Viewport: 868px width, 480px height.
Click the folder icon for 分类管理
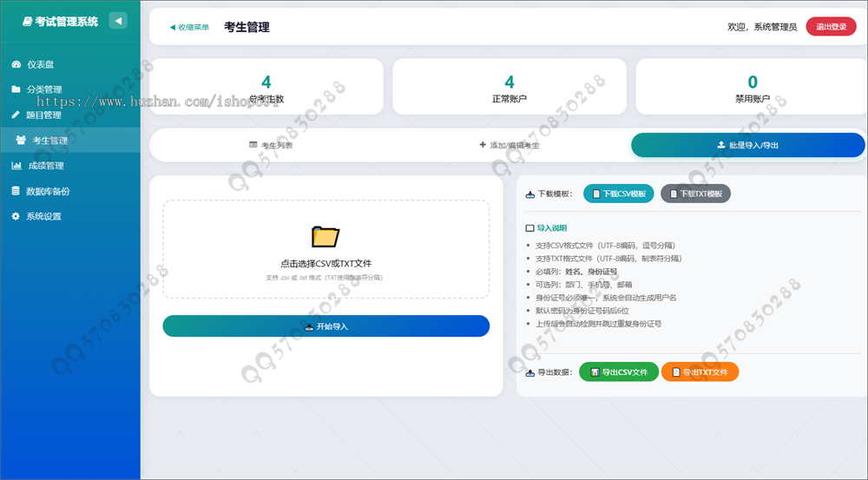(16, 89)
